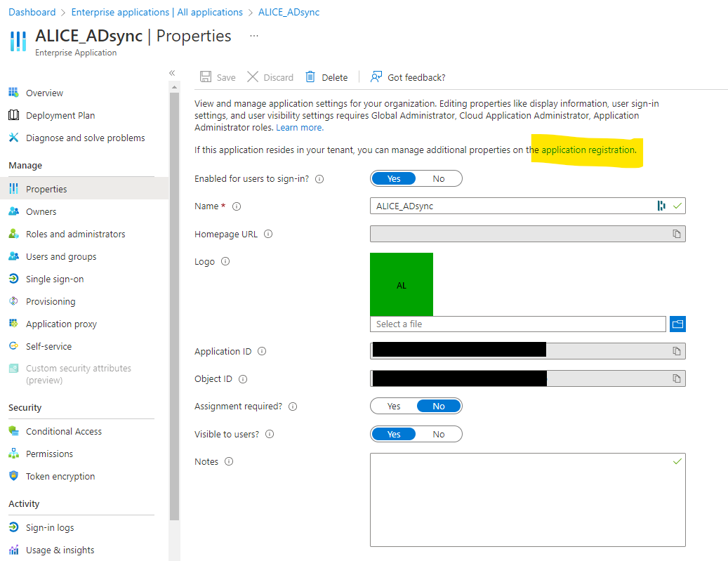Go to Enterprise applications | All applications breadcrumb

pos(157,12)
